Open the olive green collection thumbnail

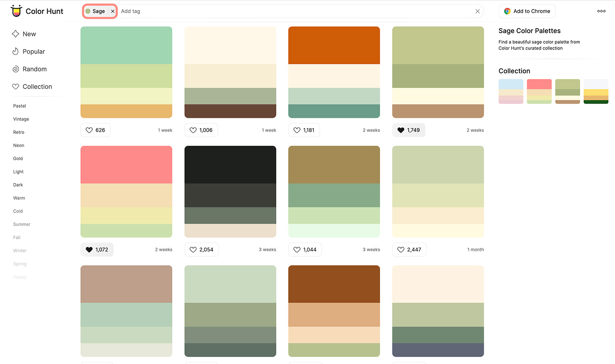point(567,91)
